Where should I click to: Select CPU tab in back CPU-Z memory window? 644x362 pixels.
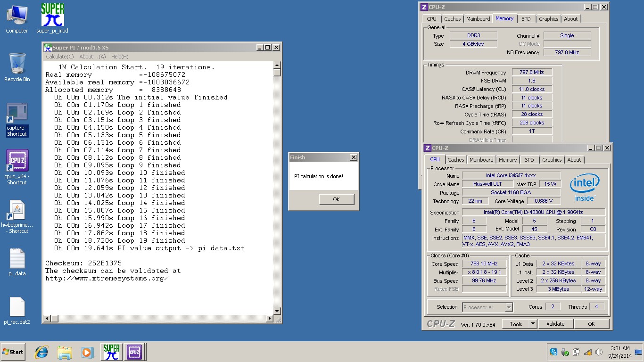click(432, 19)
